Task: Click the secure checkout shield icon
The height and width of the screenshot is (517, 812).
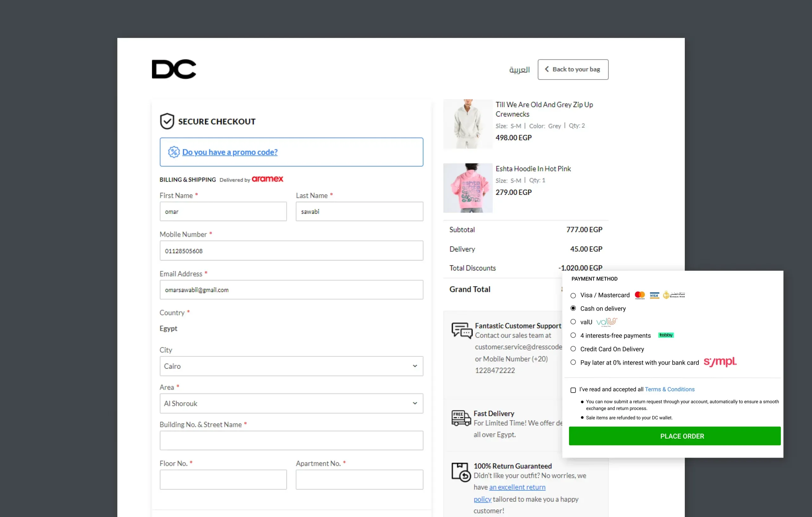Action: (167, 121)
